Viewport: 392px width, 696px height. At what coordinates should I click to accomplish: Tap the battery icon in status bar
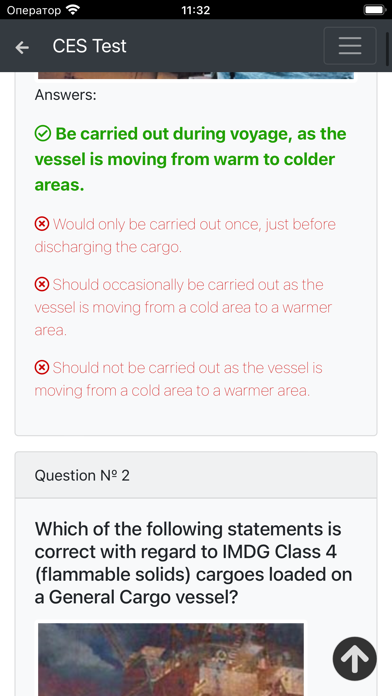pyautogui.click(x=374, y=10)
